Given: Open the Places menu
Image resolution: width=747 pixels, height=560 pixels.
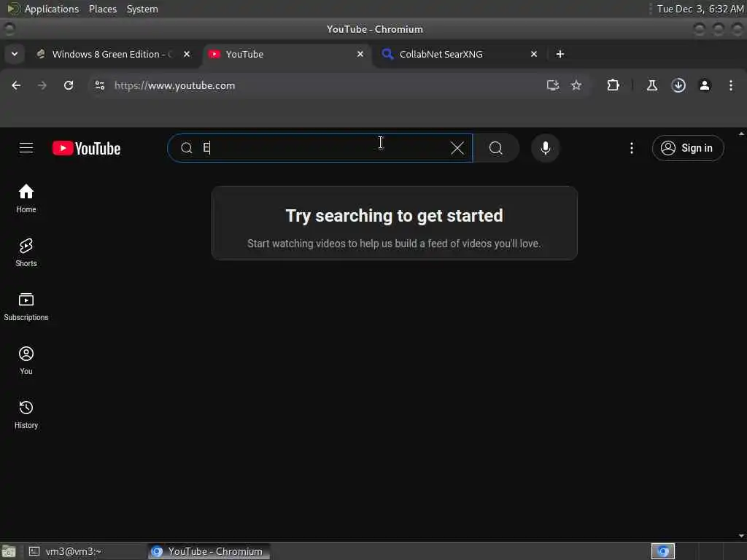Looking at the screenshot, I should pos(102,9).
